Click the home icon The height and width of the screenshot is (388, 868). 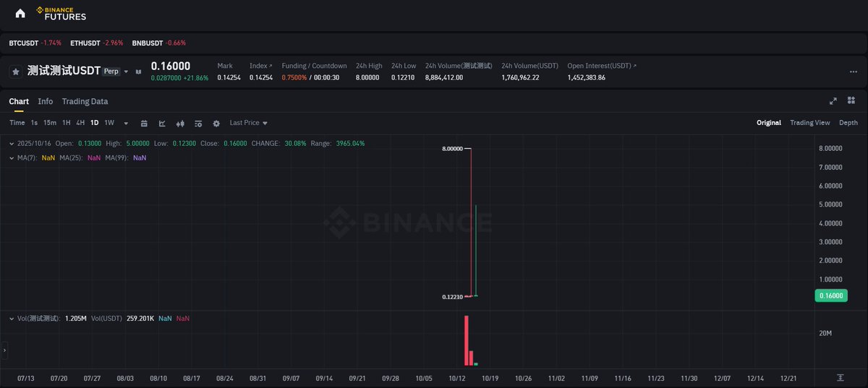tap(20, 13)
